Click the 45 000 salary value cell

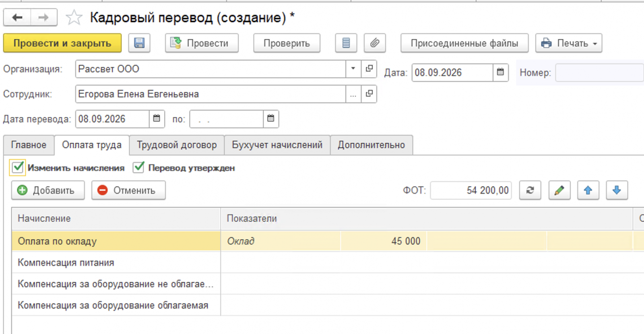click(x=384, y=241)
